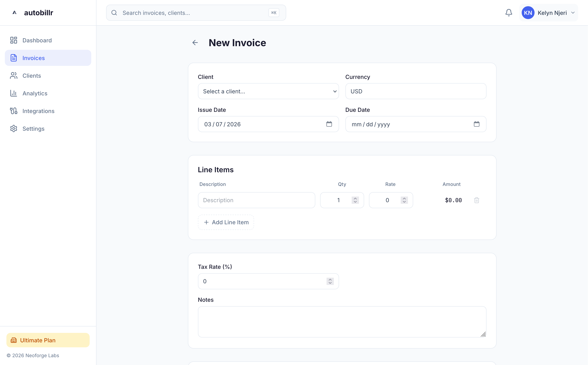Open the Kelyn Njeri account menu chevron
Viewport: 588px width, 365px height.
point(573,13)
